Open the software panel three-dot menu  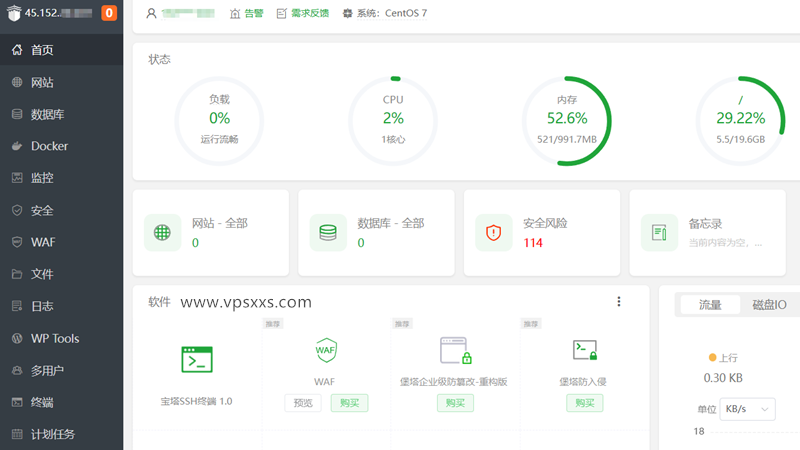pos(619,302)
